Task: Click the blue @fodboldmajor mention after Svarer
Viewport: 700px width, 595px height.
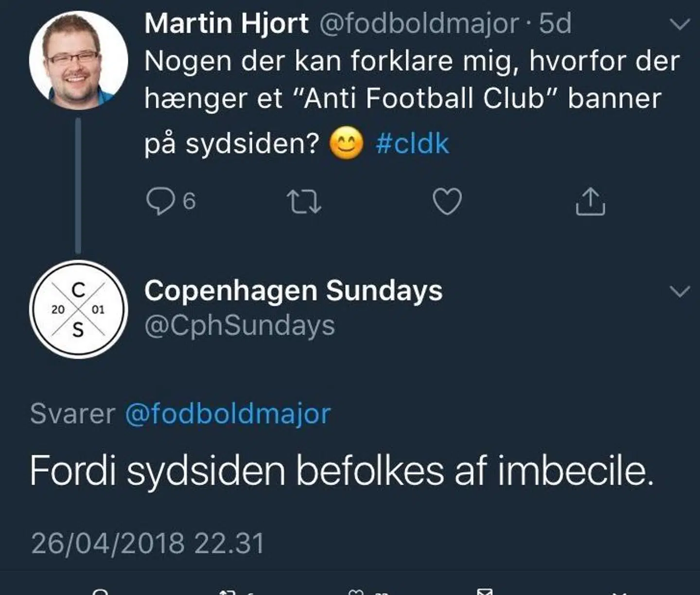Action: 228,414
